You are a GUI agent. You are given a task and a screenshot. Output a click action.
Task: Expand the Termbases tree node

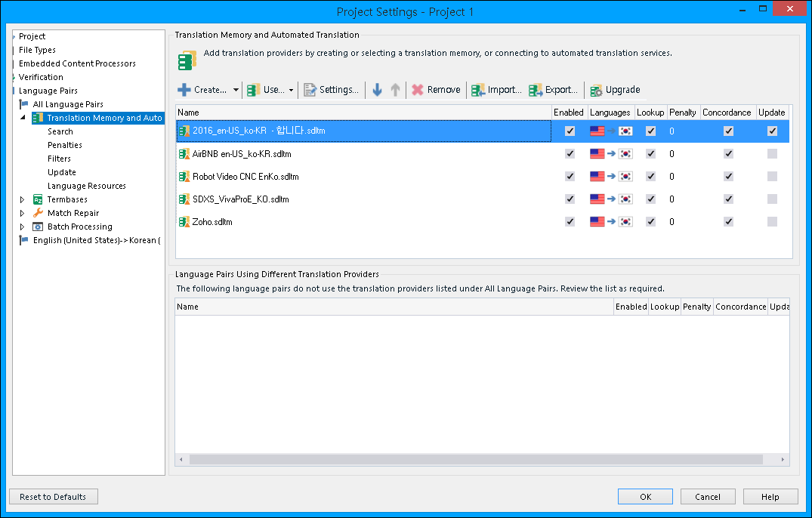click(22, 199)
